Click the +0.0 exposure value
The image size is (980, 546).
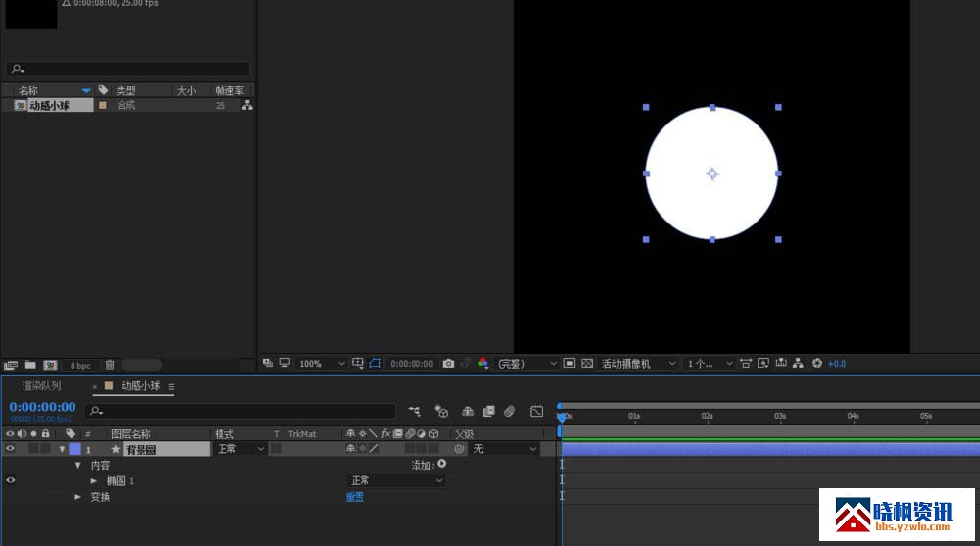tap(836, 364)
